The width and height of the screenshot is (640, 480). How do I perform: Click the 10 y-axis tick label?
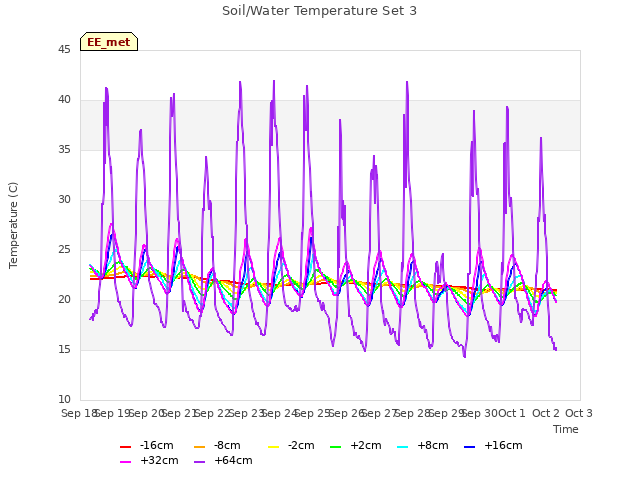[x=64, y=400]
